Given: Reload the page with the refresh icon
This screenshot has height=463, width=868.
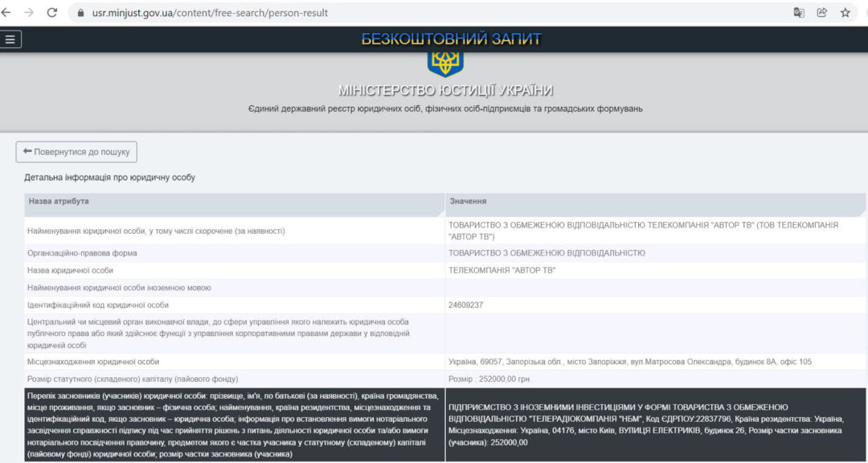Looking at the screenshot, I should (52, 12).
